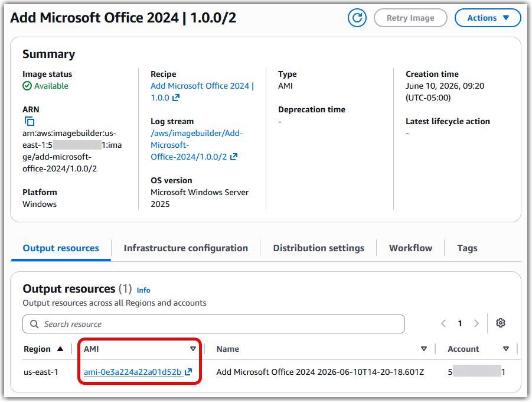This screenshot has height=402, width=532.
Task: Click the external link icon next to recipe 1.0.0
Action: click(176, 98)
